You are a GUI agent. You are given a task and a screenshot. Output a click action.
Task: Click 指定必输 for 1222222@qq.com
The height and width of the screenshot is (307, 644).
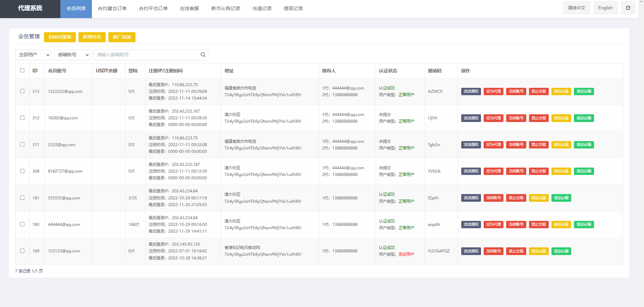point(584,91)
